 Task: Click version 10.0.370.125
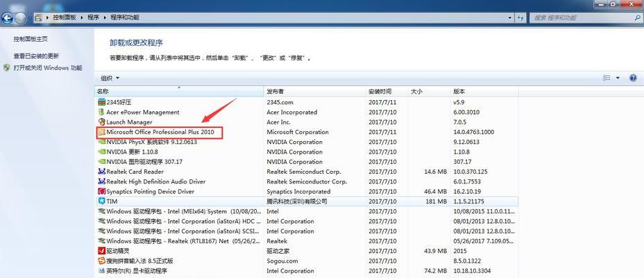(x=471, y=172)
